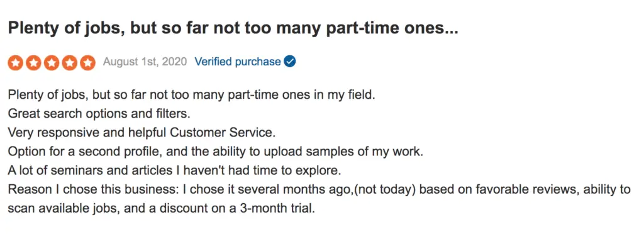This screenshot has width=644, height=234.
Task: Click the fifth (last) rating star
Action: coord(87,62)
